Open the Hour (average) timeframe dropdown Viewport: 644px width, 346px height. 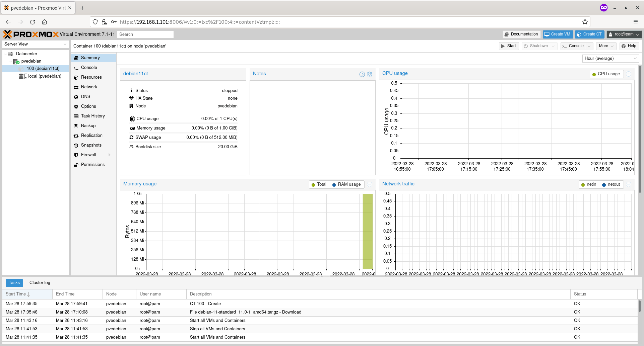(x=610, y=59)
